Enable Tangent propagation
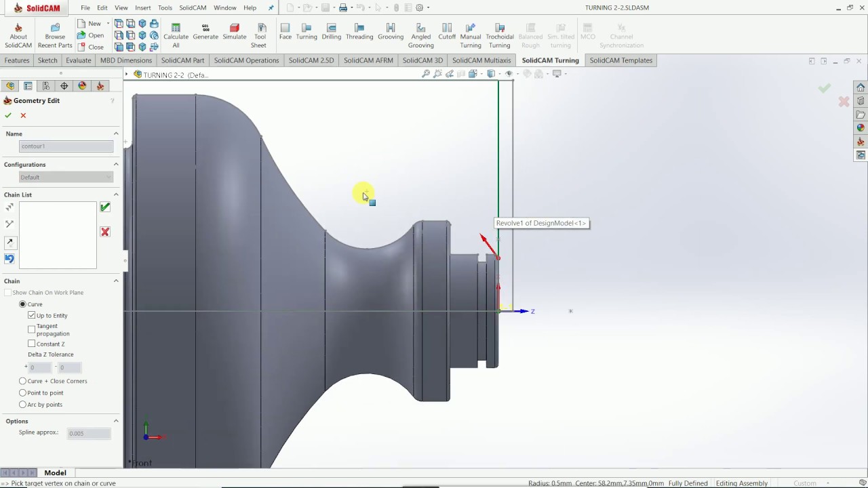Viewport: 868px width, 488px height. 31,329
